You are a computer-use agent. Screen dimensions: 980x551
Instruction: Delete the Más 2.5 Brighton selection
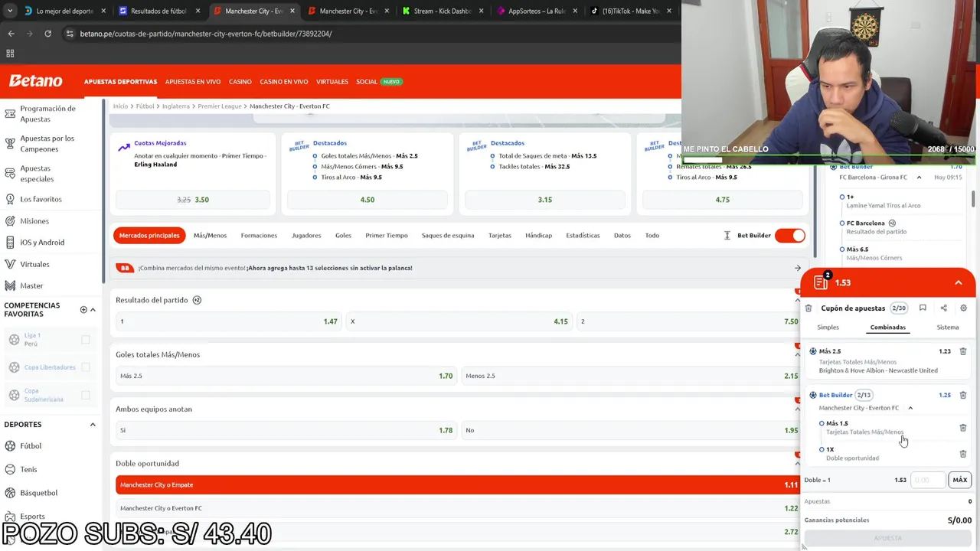[963, 351]
